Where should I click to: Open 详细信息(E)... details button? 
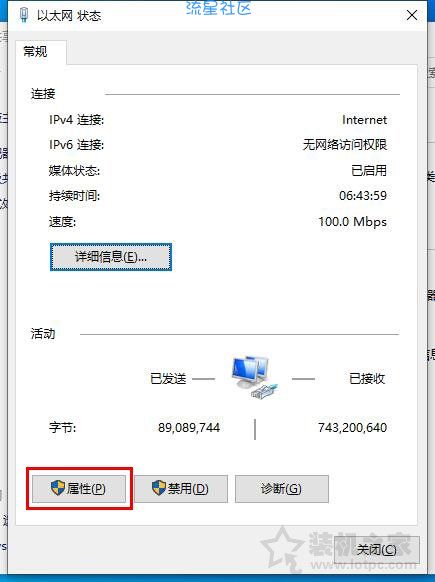111,257
